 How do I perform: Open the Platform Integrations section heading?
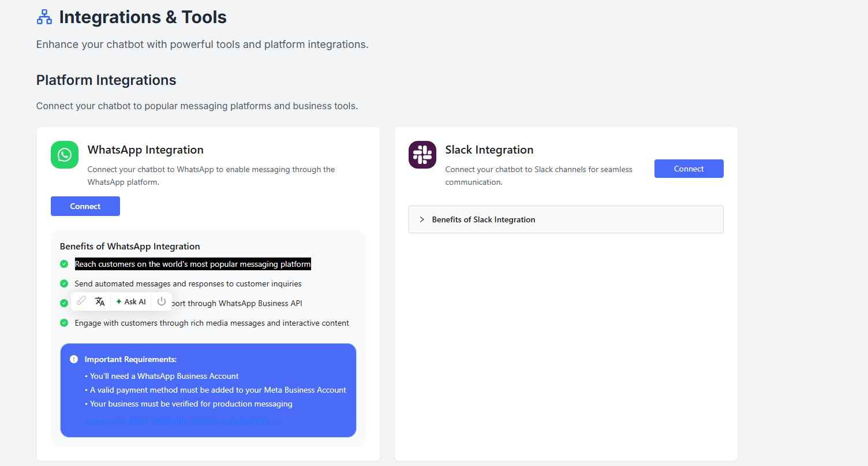[106, 80]
